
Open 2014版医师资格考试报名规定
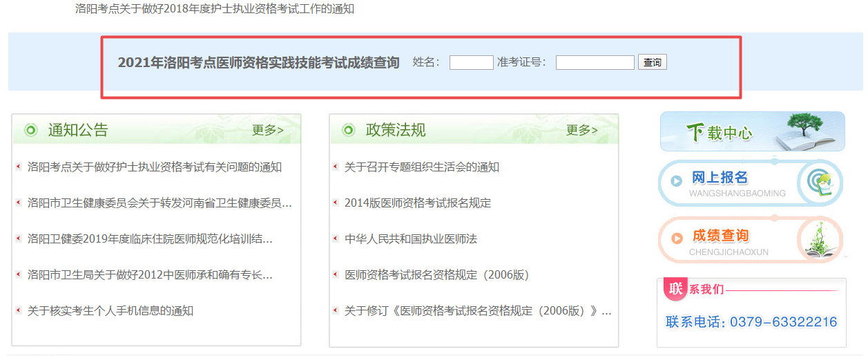[x=418, y=203]
